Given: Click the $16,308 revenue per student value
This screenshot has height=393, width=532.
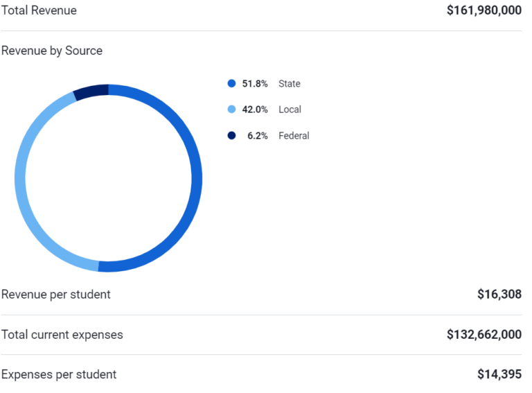Looking at the screenshot, I should pos(499,295).
